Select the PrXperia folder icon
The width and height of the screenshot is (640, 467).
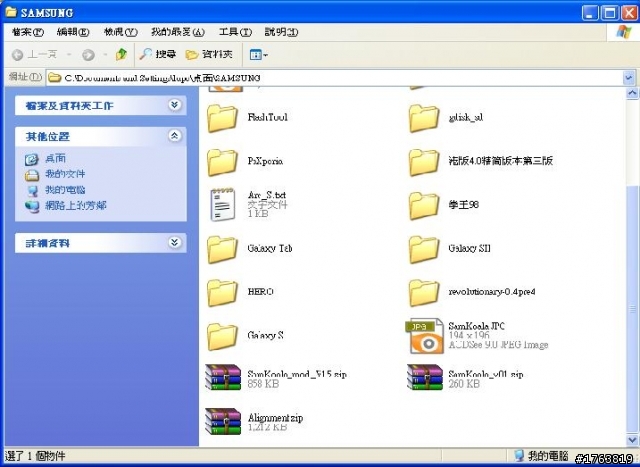tap(222, 162)
